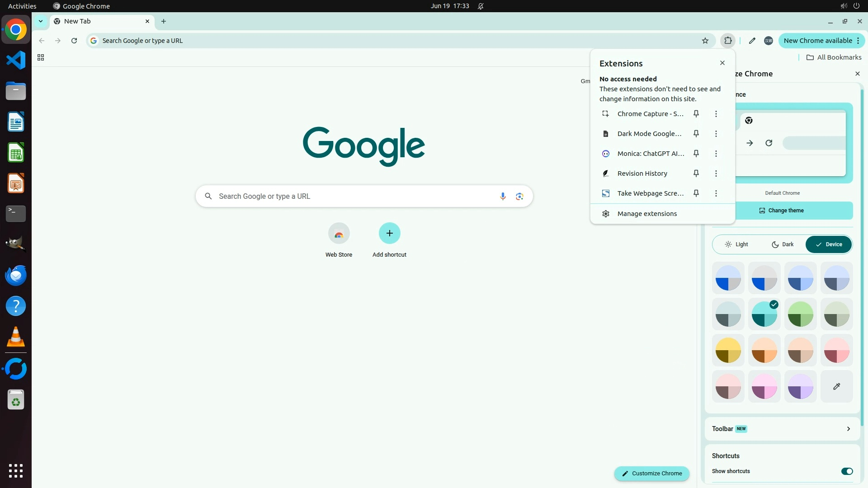Image resolution: width=868 pixels, height=488 pixels.
Task: Open the Web Store shortcut
Action: (339, 234)
